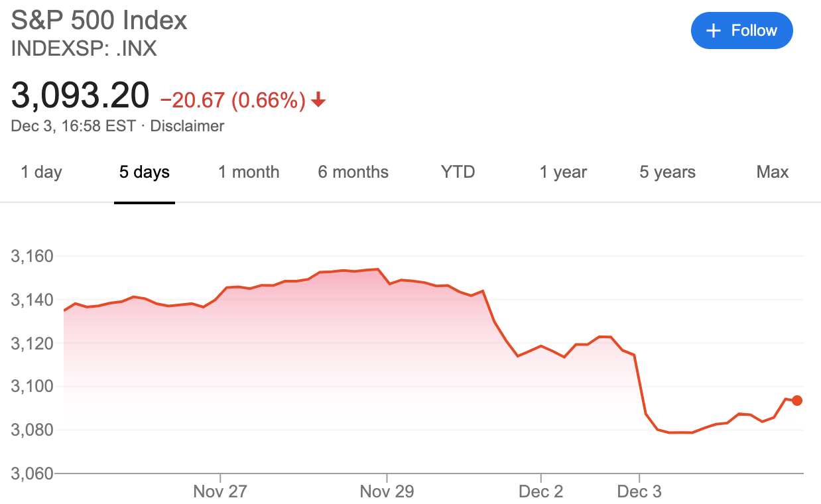This screenshot has height=504, width=821.
Task: Select the YTD range tab
Action: (x=458, y=172)
